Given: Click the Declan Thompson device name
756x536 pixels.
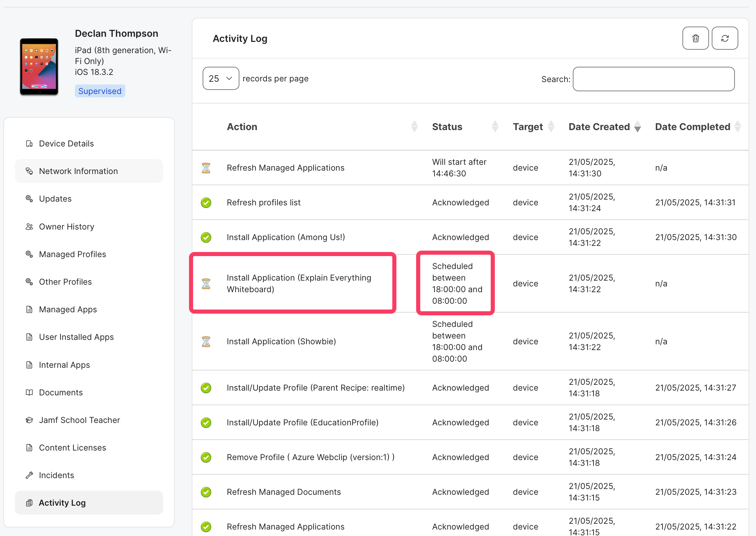Looking at the screenshot, I should (x=116, y=33).
